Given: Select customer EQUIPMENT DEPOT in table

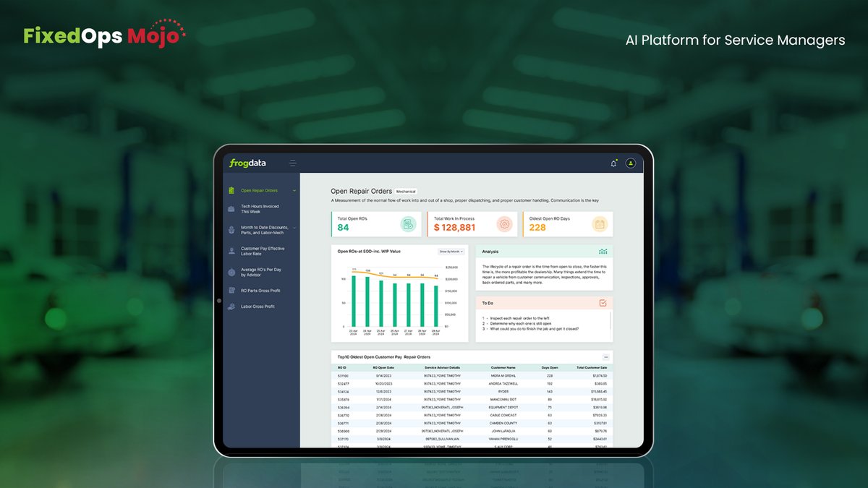Looking at the screenshot, I should point(503,407).
